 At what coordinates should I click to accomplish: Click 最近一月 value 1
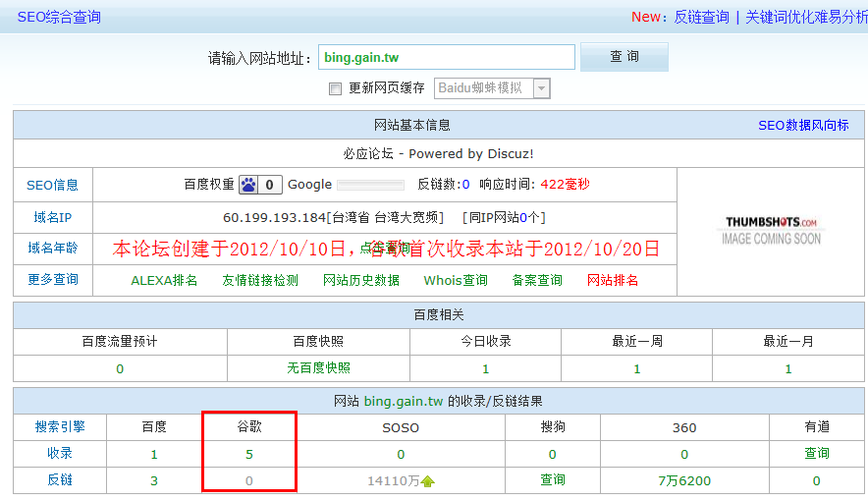coord(788,369)
